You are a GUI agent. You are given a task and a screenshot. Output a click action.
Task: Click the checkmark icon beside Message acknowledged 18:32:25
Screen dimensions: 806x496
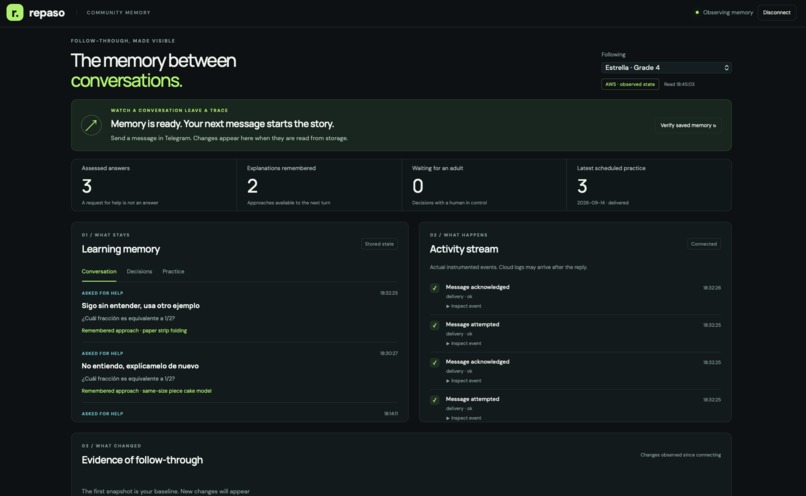pos(434,362)
